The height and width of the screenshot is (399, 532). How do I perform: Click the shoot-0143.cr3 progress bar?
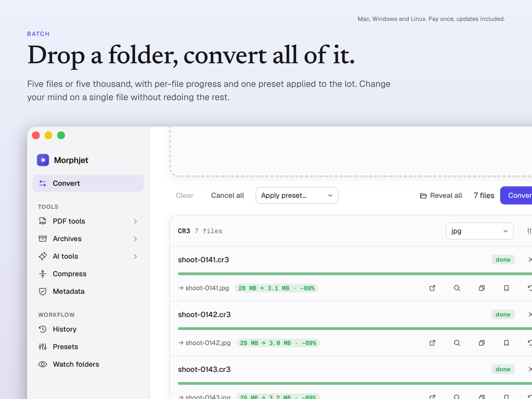tap(355, 383)
